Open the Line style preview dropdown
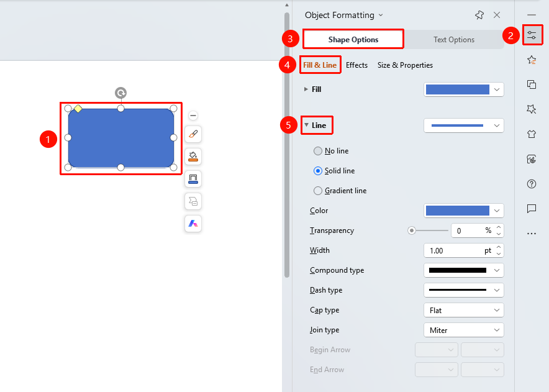549x392 pixels. tap(463, 125)
